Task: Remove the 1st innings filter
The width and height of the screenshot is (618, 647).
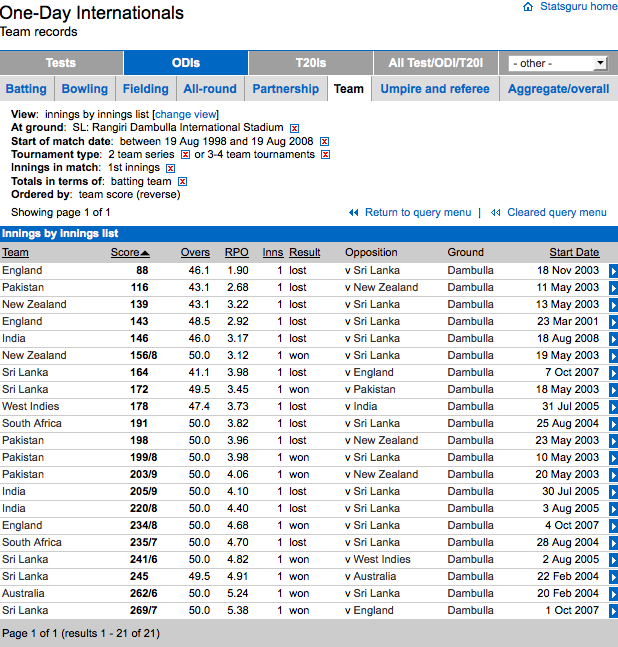Action: pyautogui.click(x=170, y=168)
